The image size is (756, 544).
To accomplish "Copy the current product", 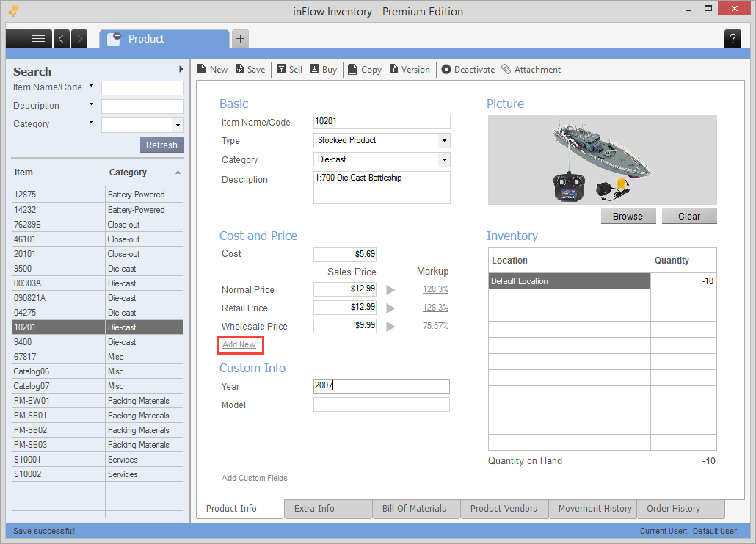I will point(365,70).
